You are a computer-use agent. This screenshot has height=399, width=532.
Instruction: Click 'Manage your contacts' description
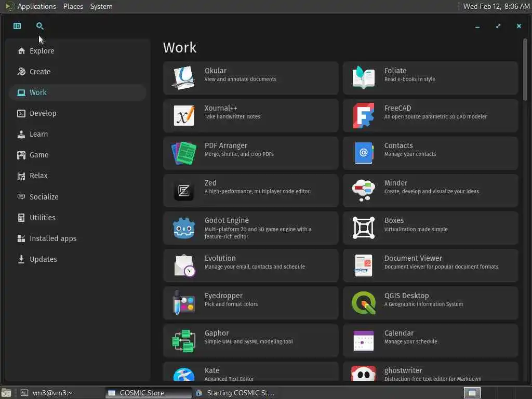tap(410, 154)
